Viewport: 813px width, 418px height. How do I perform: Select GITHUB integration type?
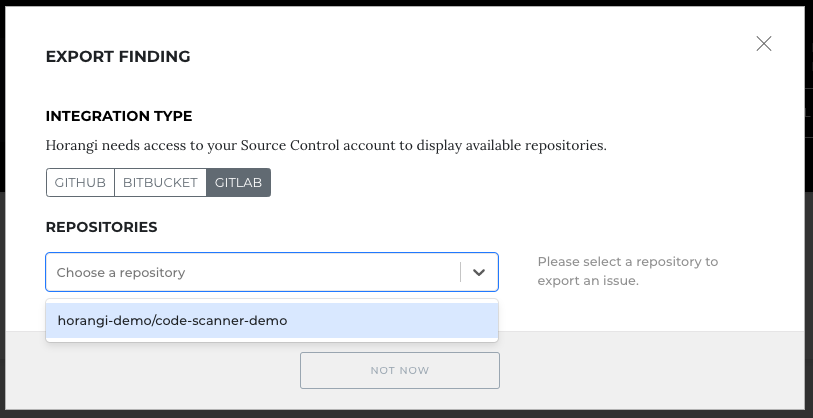click(80, 183)
